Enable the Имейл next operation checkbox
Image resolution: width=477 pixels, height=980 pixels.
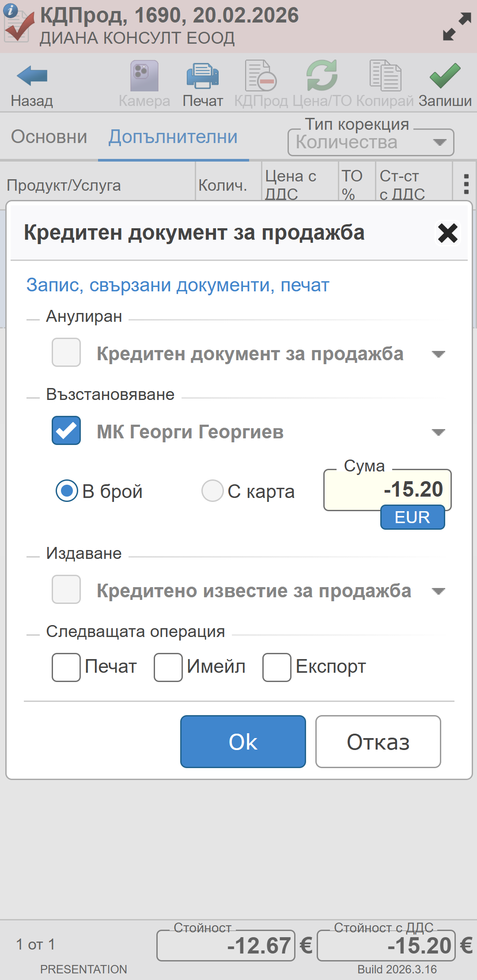[168, 667]
